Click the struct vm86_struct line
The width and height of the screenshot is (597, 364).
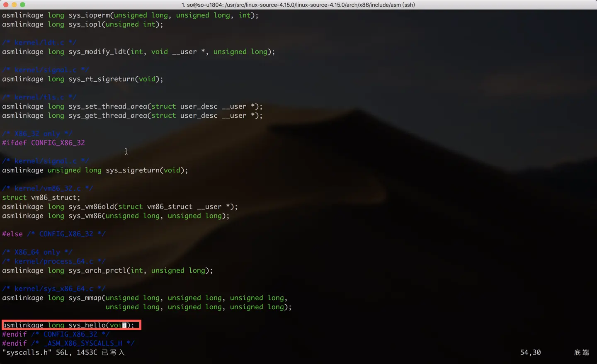click(x=41, y=198)
